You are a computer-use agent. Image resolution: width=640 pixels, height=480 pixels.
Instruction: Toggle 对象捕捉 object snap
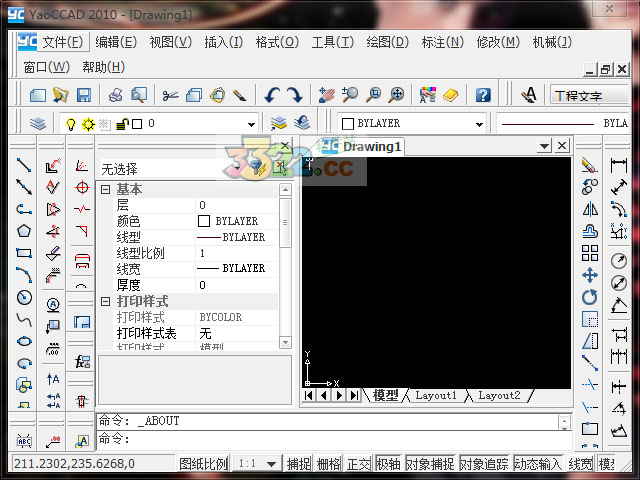[430, 464]
